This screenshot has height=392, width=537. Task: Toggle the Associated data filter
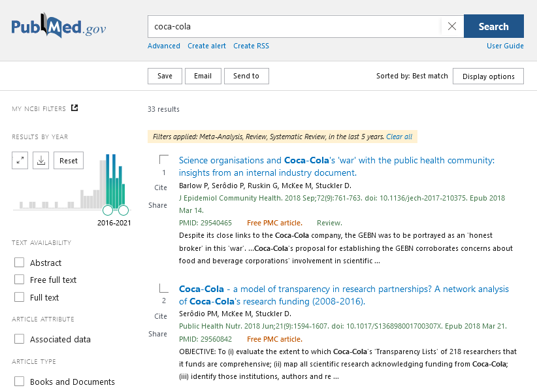20,339
